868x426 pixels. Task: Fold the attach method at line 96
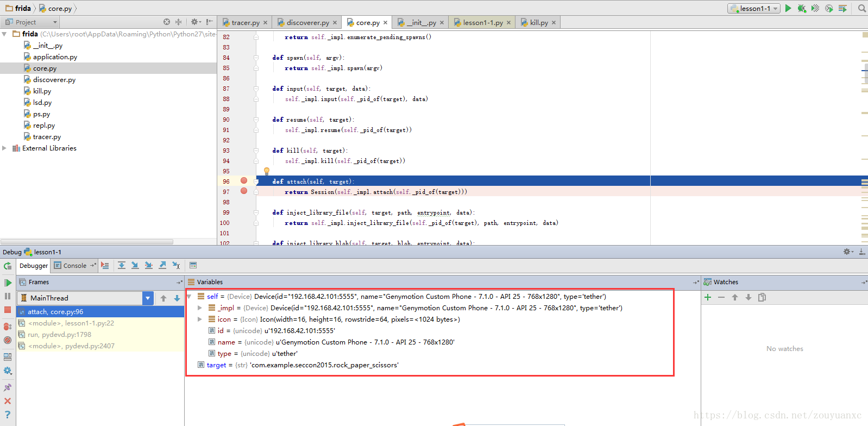(x=256, y=181)
